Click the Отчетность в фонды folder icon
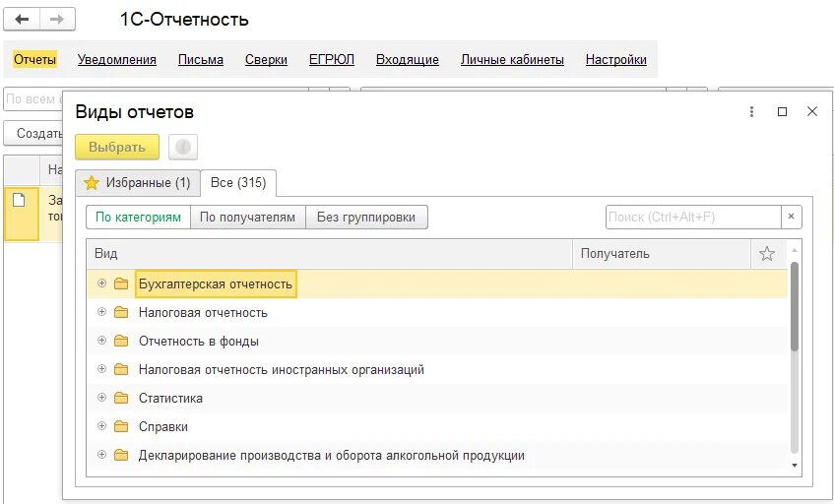 [x=121, y=341]
